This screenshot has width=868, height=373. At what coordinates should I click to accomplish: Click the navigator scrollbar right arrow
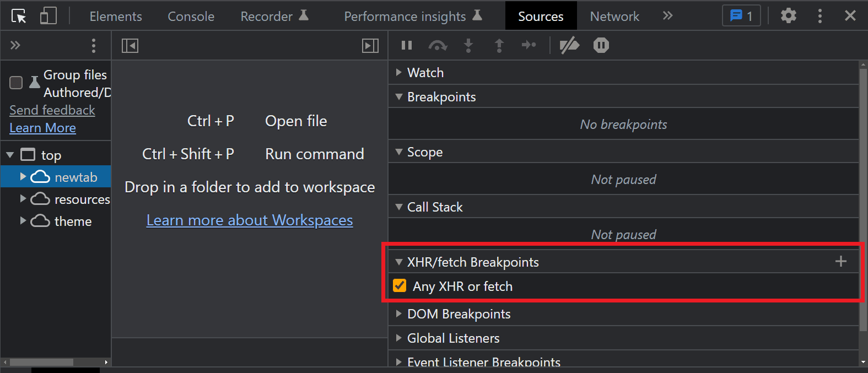[x=106, y=362]
